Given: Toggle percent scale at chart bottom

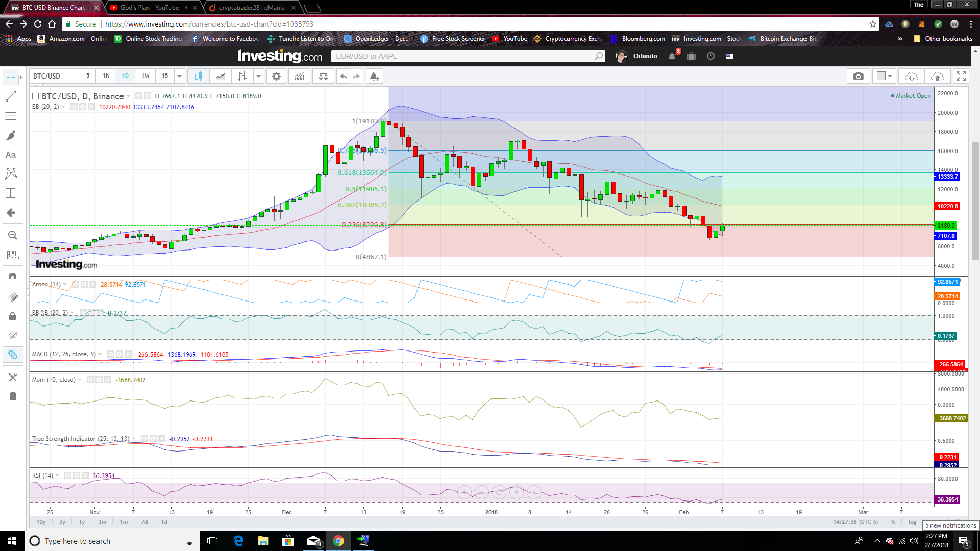Looking at the screenshot, I should [893, 522].
